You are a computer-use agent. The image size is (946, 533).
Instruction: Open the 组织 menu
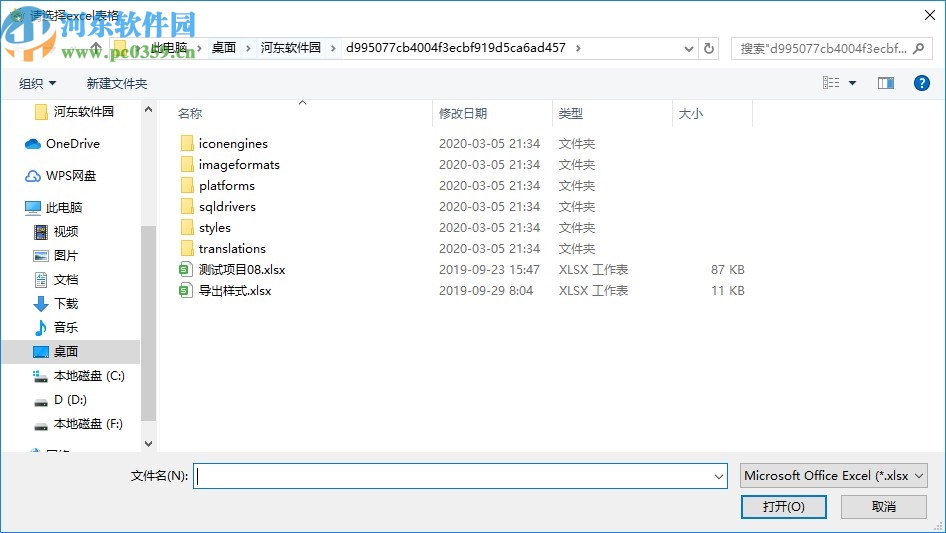(37, 83)
